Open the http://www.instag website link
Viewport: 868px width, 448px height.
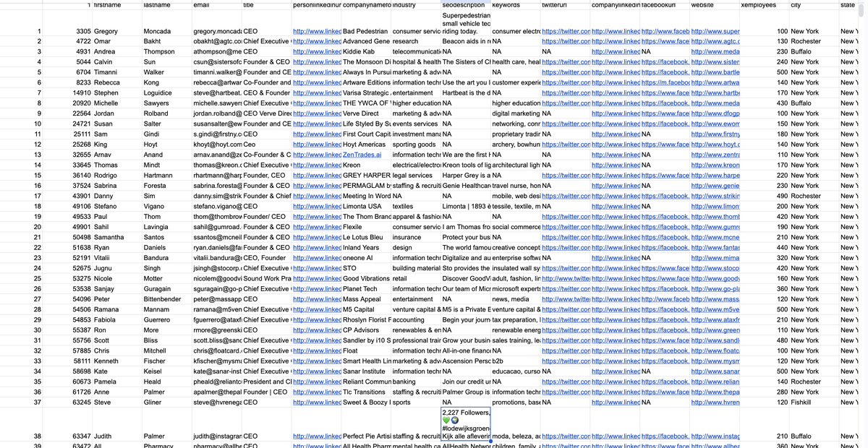click(x=715, y=436)
